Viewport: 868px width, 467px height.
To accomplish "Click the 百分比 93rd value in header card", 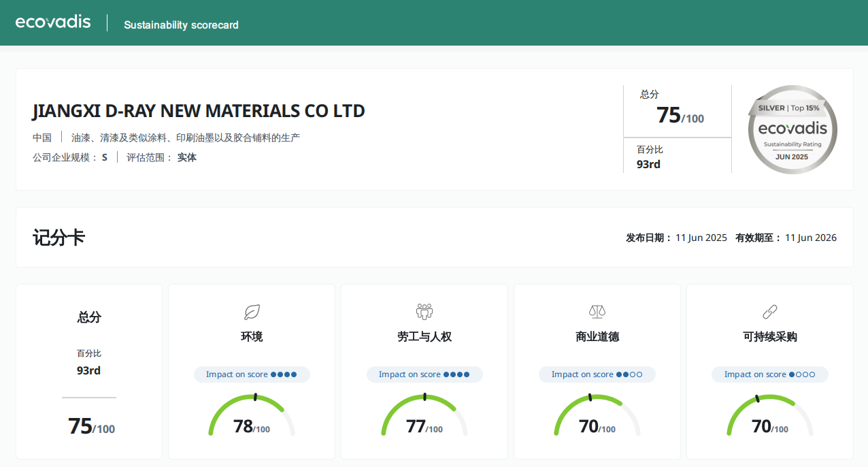I will pos(648,164).
